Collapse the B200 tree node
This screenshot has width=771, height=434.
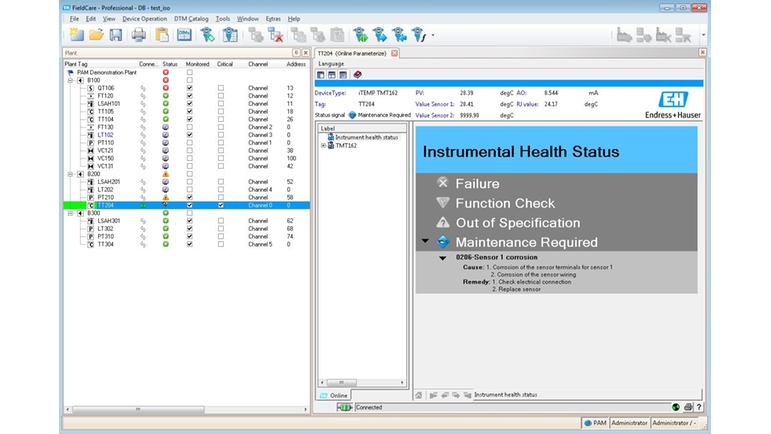pos(70,174)
